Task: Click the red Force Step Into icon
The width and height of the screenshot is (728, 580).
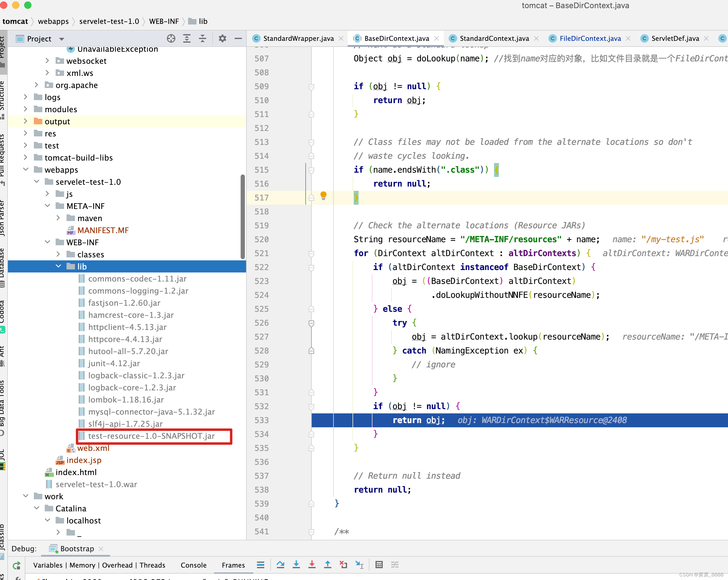Action: click(312, 565)
